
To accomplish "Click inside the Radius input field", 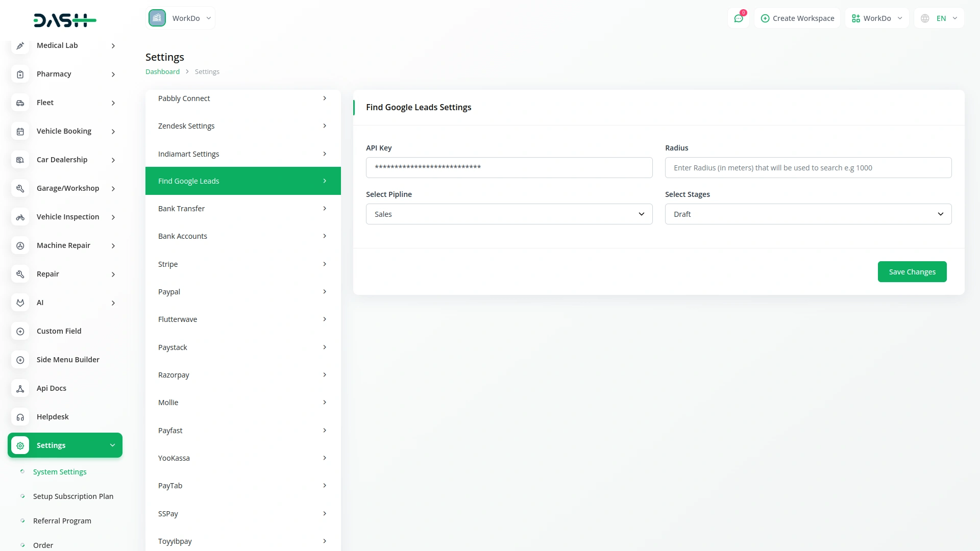I will [x=808, y=167].
